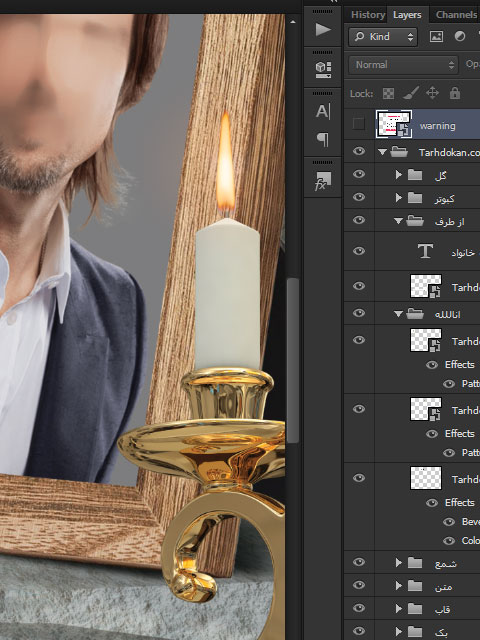Open the Actions panel play icon
Viewport: 480px width, 640px height.
[x=322, y=29]
